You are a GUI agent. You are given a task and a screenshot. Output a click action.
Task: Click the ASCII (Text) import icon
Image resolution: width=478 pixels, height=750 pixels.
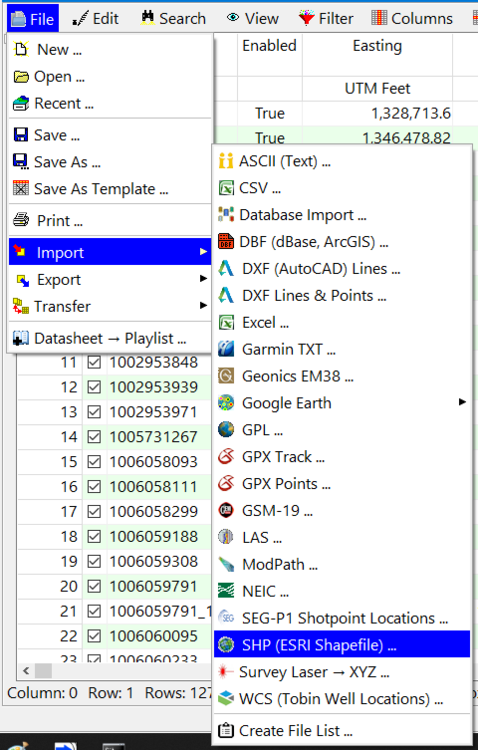coord(226,161)
